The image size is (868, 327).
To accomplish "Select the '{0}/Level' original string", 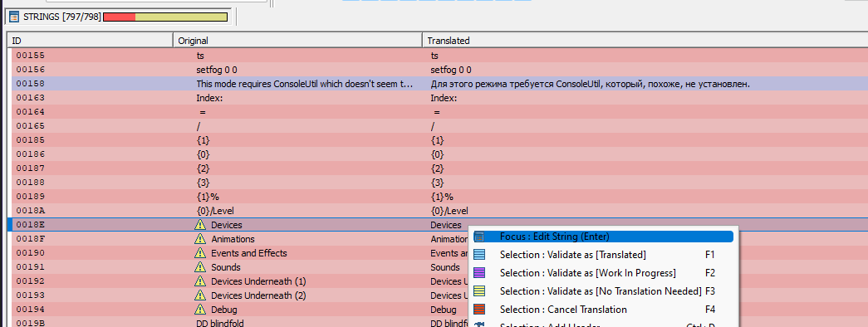I will (215, 211).
